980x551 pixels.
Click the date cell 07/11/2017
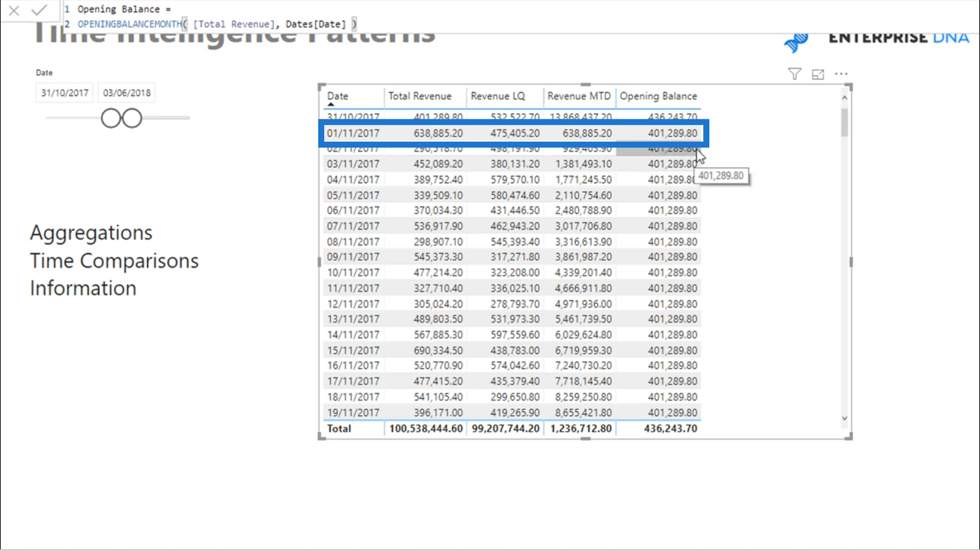click(353, 226)
